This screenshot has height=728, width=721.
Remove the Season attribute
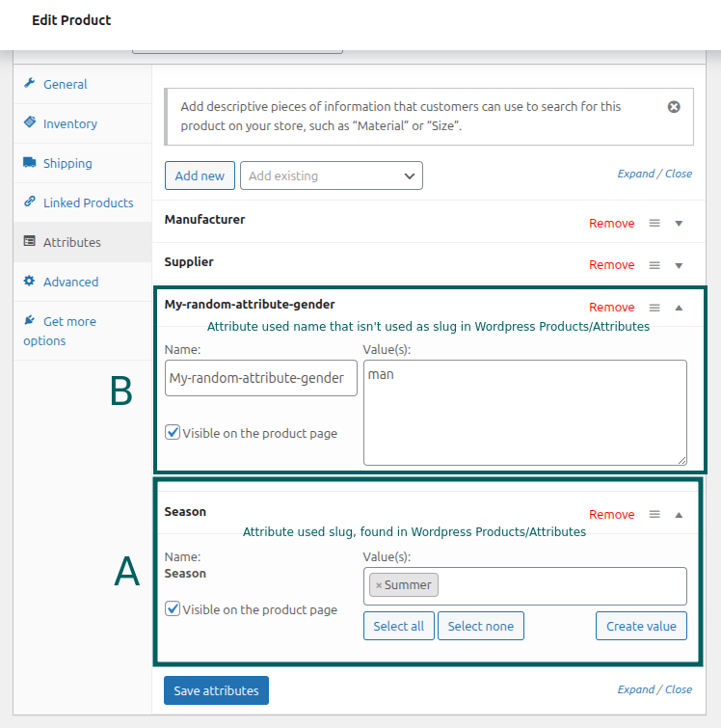[611, 515]
